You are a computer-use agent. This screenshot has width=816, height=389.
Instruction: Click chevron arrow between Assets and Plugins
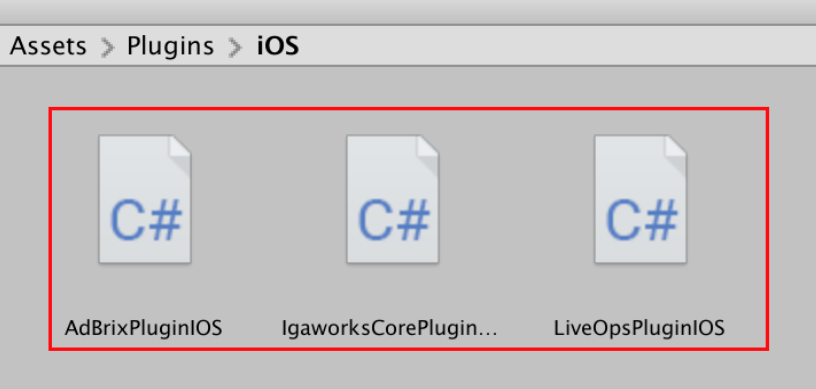coord(107,47)
